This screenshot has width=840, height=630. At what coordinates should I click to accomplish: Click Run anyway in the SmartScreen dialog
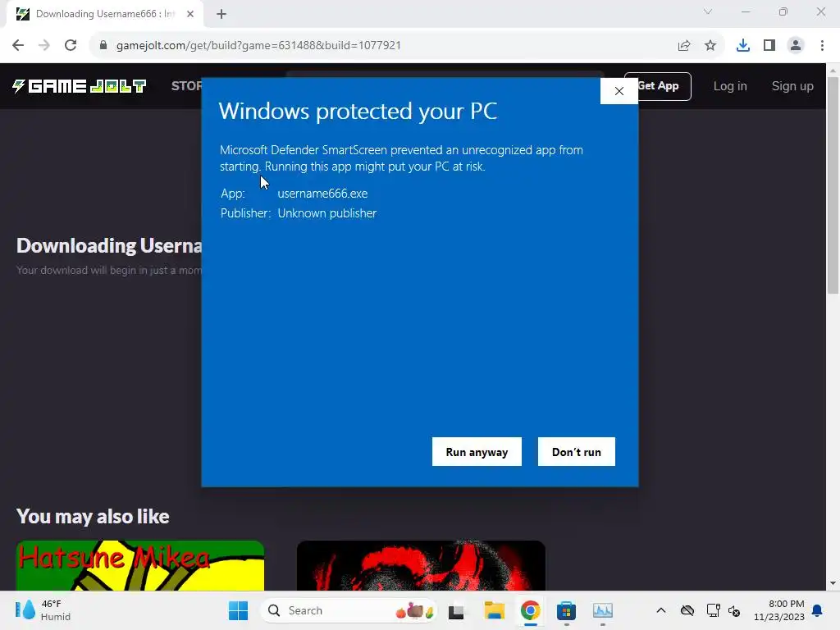[477, 452]
